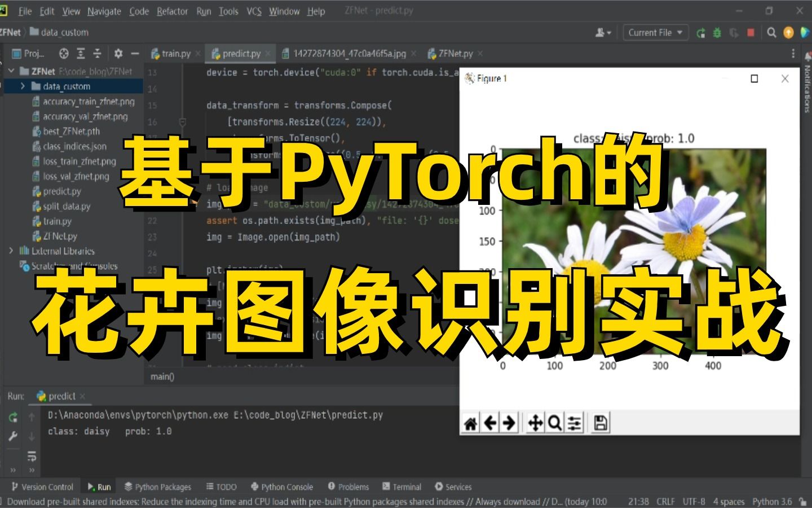Screen dimensions: 812x508
Task: Open the Problems tool window
Action: (x=348, y=487)
